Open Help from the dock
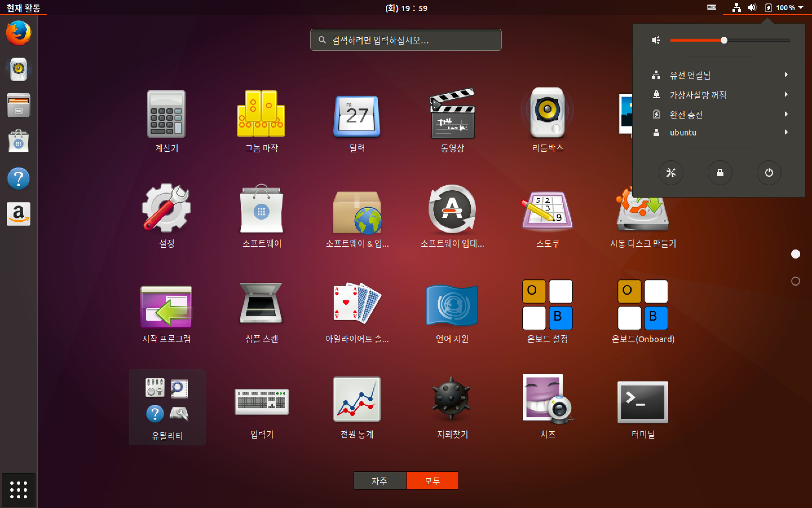 (x=18, y=178)
